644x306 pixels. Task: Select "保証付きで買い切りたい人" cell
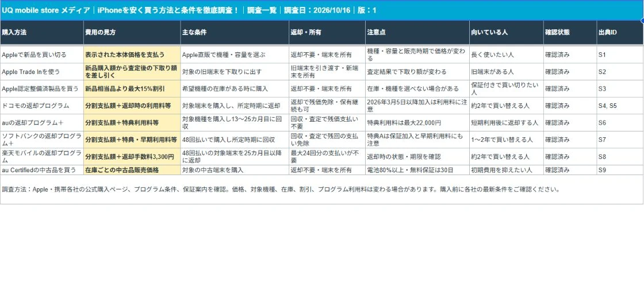point(507,88)
